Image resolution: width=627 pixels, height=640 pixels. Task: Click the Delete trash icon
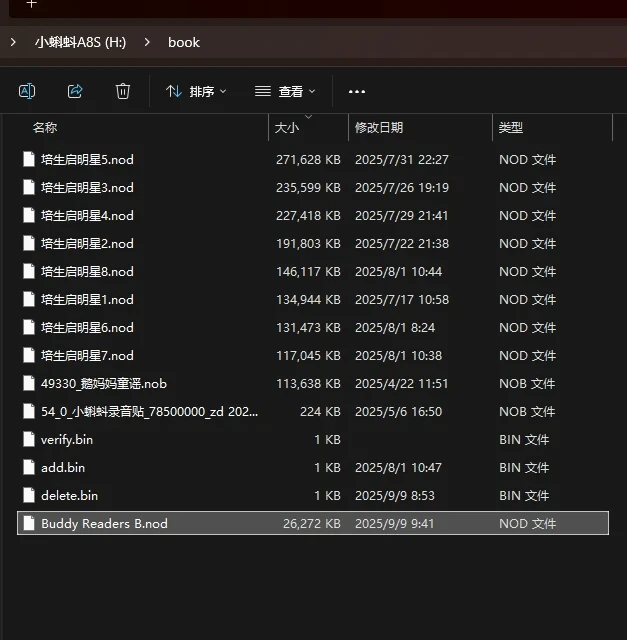(x=123, y=91)
